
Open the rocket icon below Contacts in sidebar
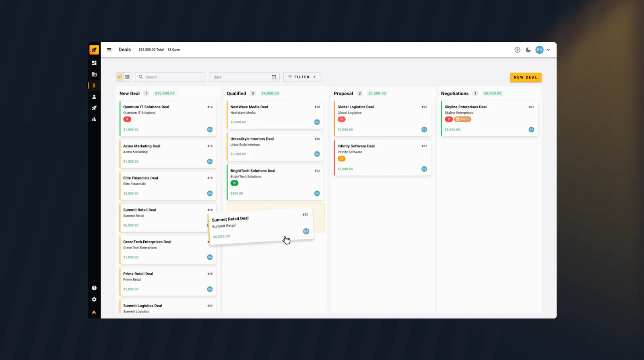pos(94,108)
